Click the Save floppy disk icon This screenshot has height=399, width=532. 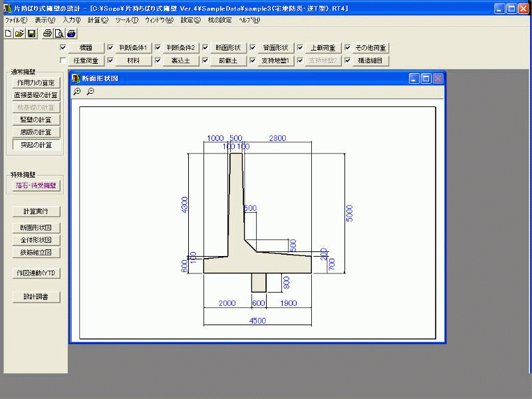pos(31,33)
